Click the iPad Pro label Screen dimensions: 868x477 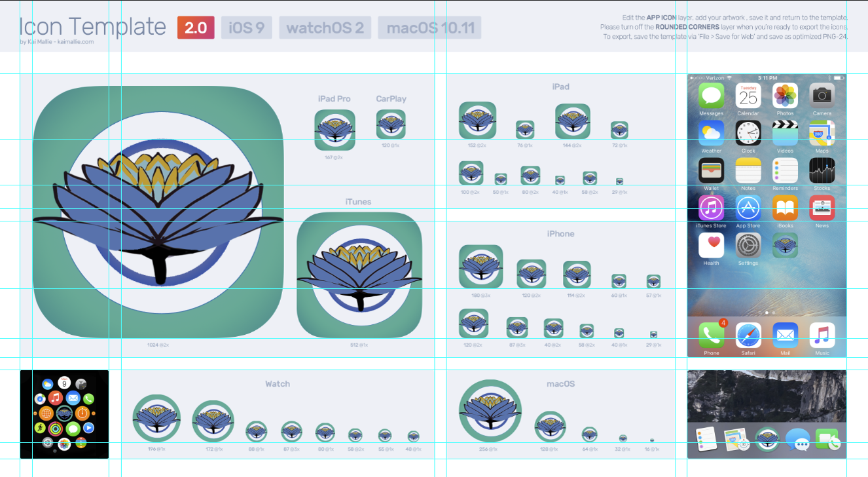tap(335, 99)
